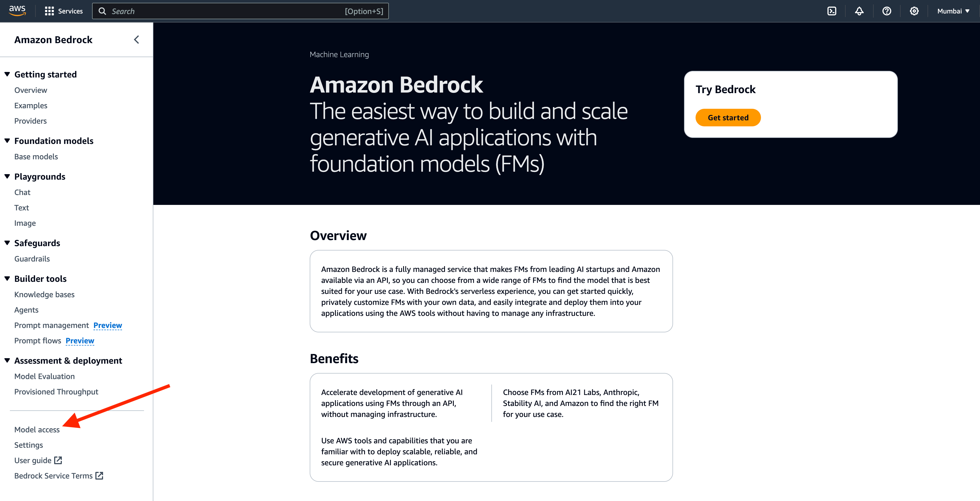Collapse the Builder tools section

[x=7, y=279]
